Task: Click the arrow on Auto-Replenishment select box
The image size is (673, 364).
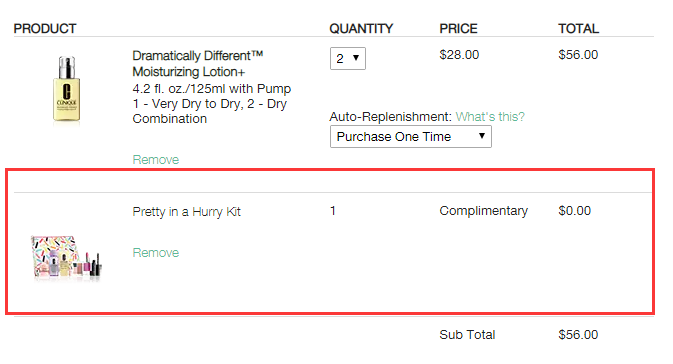Action: (482, 136)
